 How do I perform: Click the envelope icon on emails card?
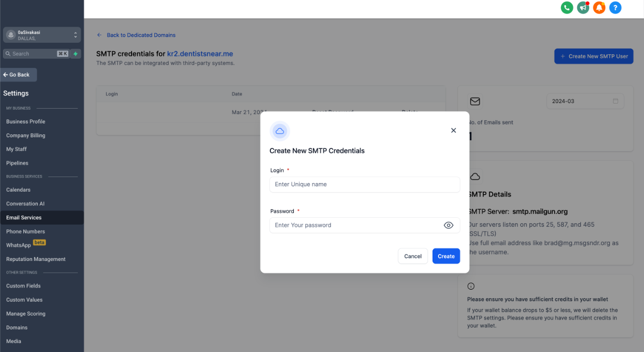point(475,101)
